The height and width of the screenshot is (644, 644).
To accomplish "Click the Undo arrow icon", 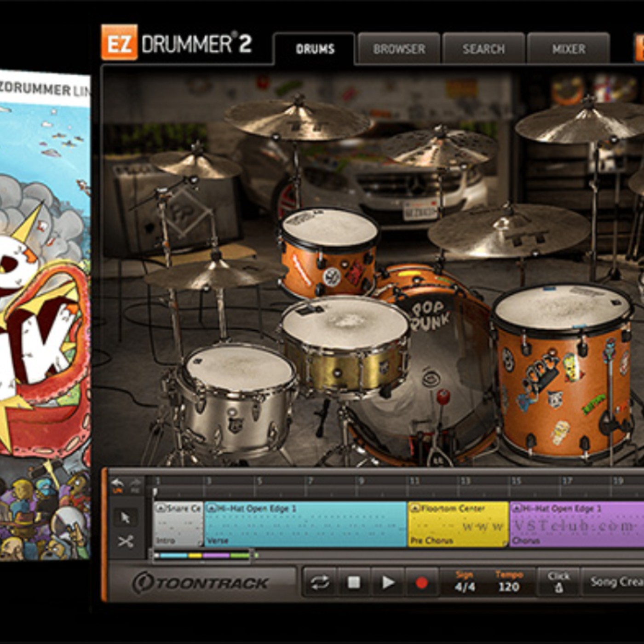I will click(118, 485).
